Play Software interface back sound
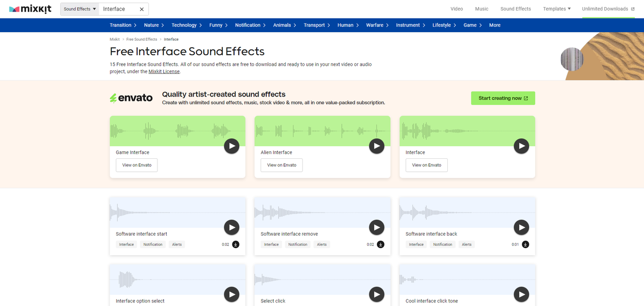The image size is (644, 306). pyautogui.click(x=521, y=228)
